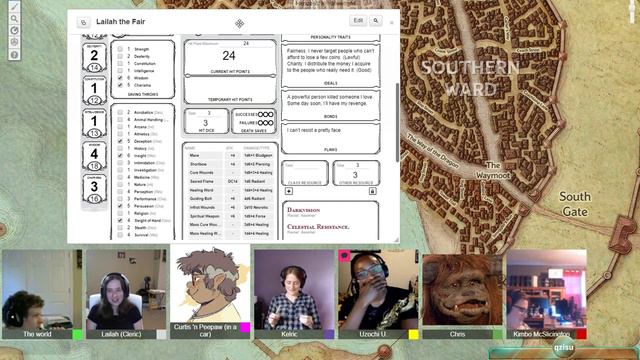Image resolution: width=640 pixels, height=360 pixels.
Task: Open the turn tracker clock tool
Action: (x=14, y=30)
